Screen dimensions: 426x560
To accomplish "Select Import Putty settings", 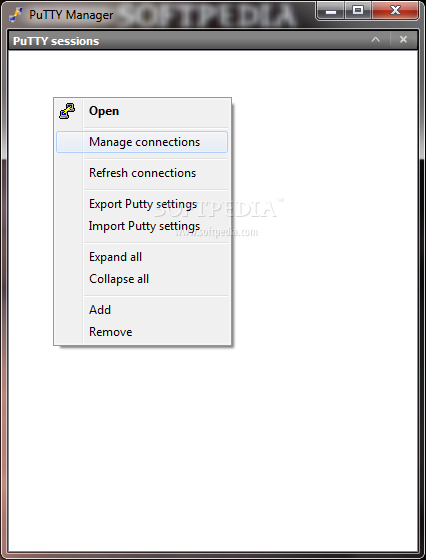I will (x=142, y=226).
